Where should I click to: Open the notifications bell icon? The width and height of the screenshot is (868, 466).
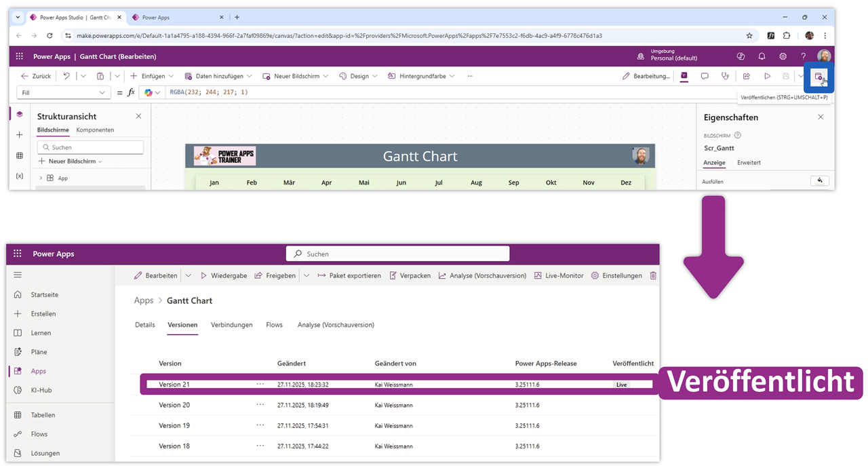762,57
